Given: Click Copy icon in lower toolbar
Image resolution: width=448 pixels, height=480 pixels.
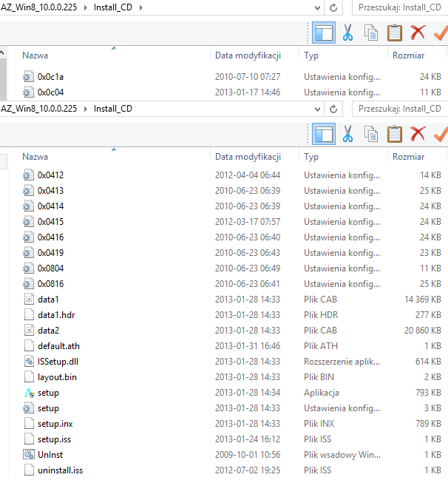Looking at the screenshot, I should [371, 134].
